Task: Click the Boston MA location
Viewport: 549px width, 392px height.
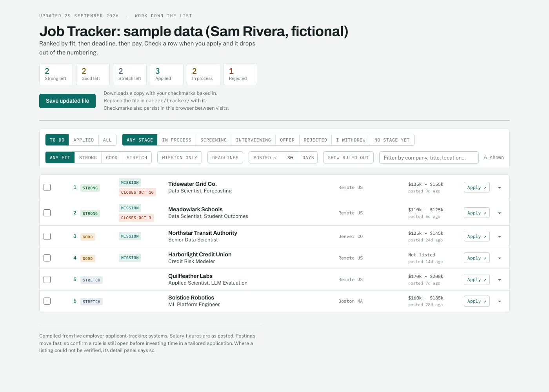Action: point(351,301)
